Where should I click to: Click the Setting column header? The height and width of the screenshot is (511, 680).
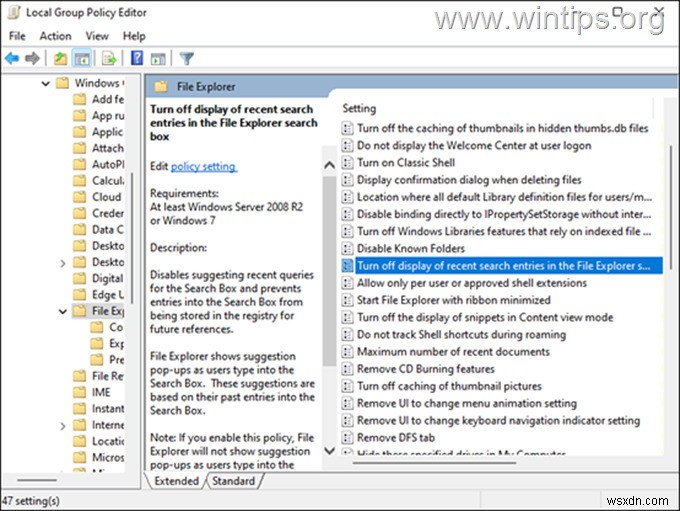point(359,108)
